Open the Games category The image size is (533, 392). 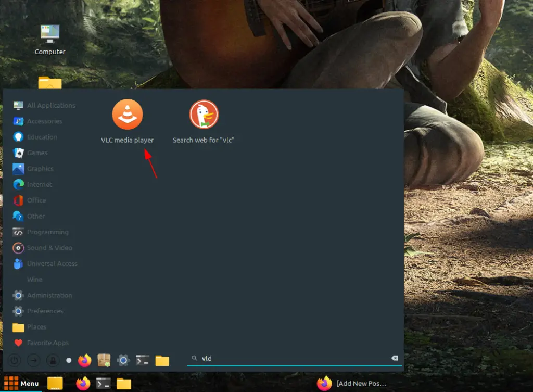(x=30, y=153)
